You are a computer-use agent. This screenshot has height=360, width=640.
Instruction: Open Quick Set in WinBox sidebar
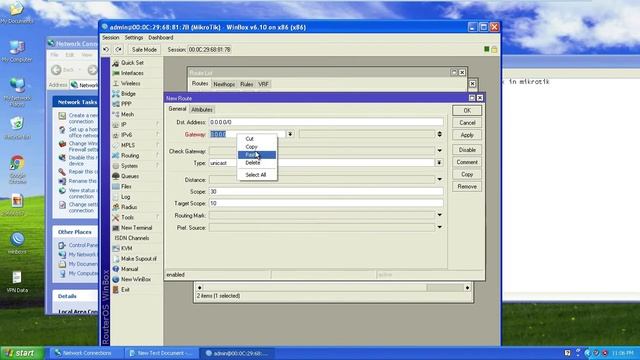pyautogui.click(x=132, y=63)
